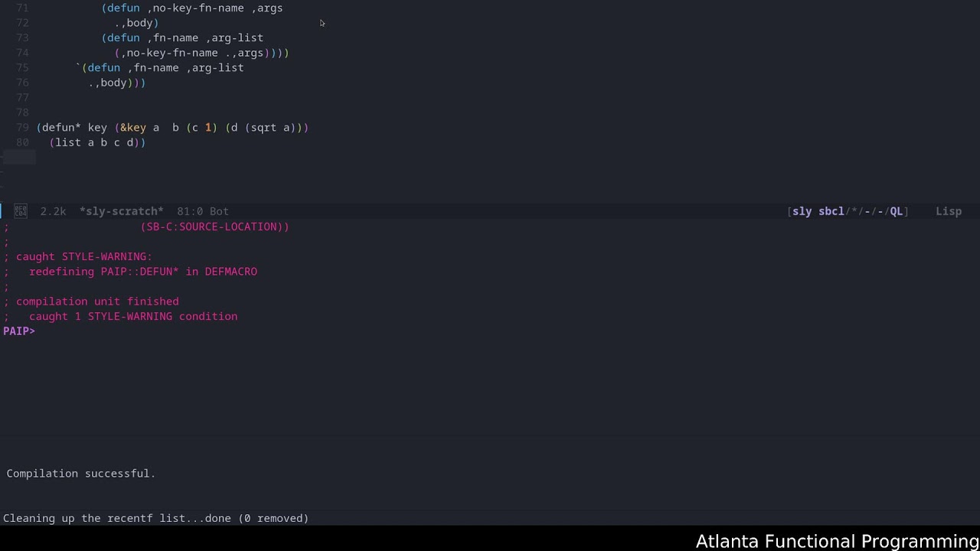Click line number 80 in the gutter
Image resolution: width=980 pixels, height=551 pixels.
[22, 142]
